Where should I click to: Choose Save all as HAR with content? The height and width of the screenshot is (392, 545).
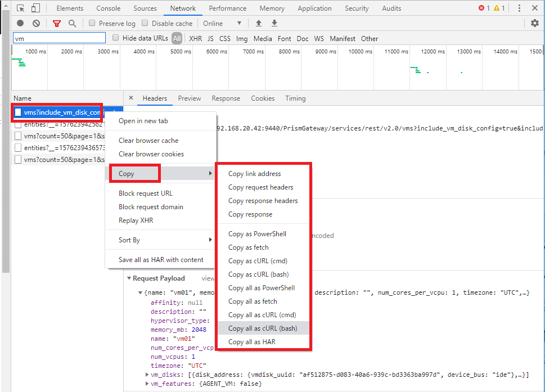click(161, 260)
